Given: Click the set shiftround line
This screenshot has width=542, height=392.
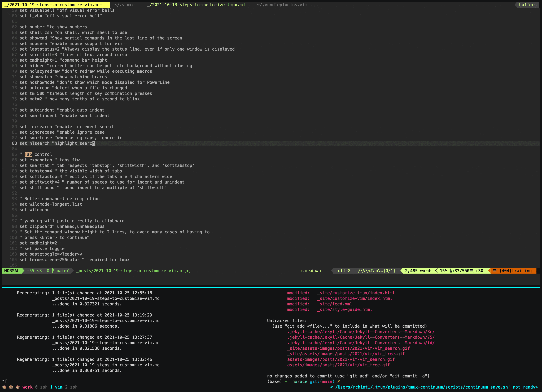Looking at the screenshot, I should pyautogui.click(x=93, y=188).
